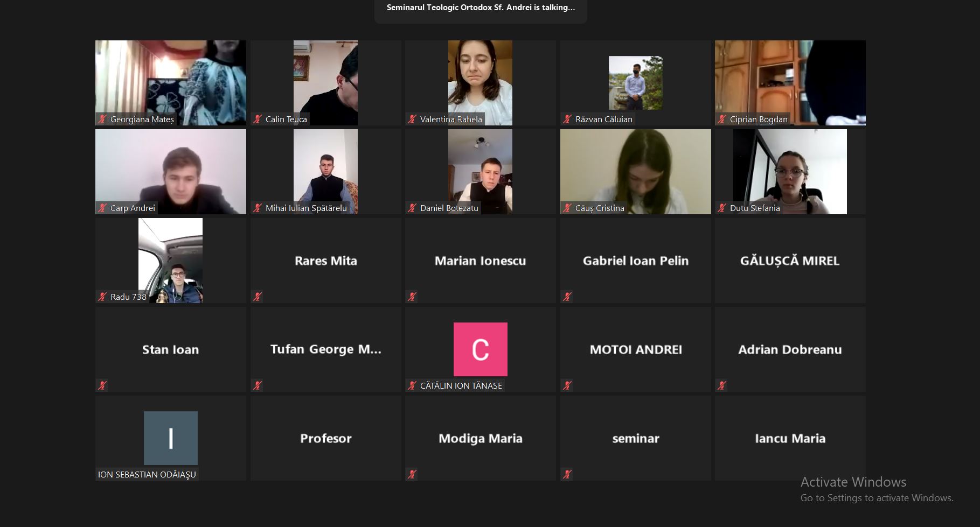980x527 pixels.
Task: Select Carp Andrei's video tile
Action: (x=171, y=172)
